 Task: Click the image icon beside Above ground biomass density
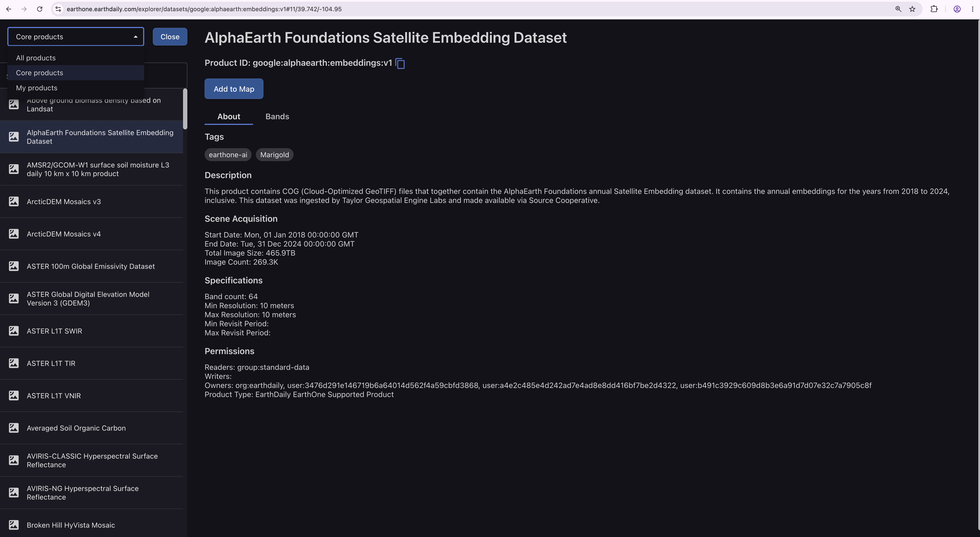(14, 104)
